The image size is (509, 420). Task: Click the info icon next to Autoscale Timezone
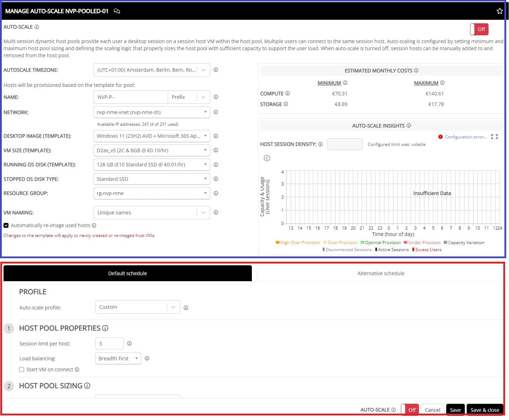[x=216, y=70]
